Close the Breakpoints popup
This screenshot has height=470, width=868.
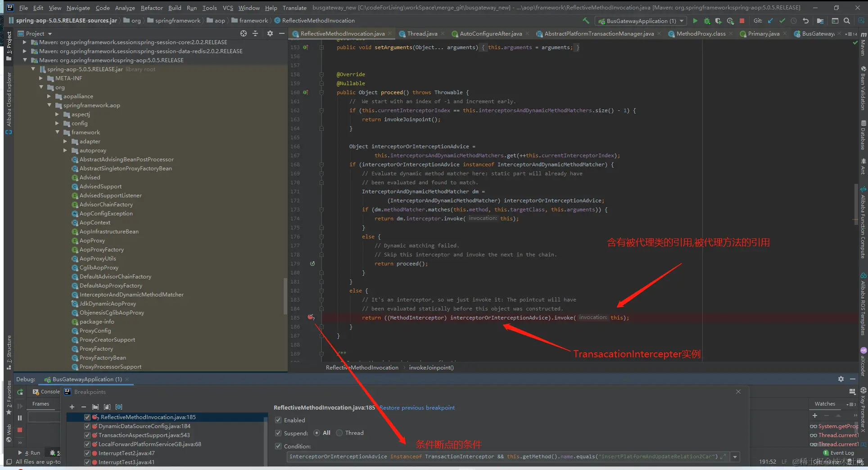point(738,392)
